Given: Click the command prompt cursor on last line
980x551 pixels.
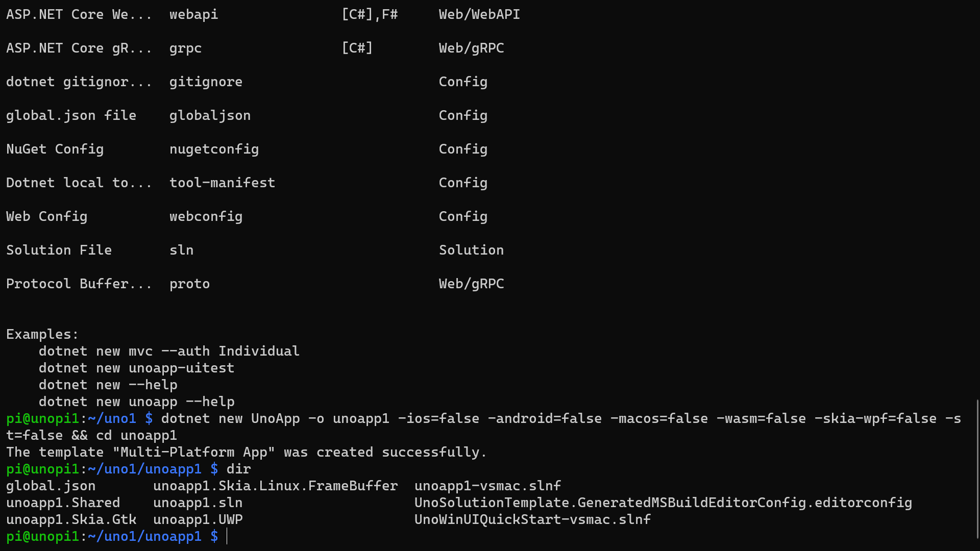Looking at the screenshot, I should pyautogui.click(x=227, y=536).
